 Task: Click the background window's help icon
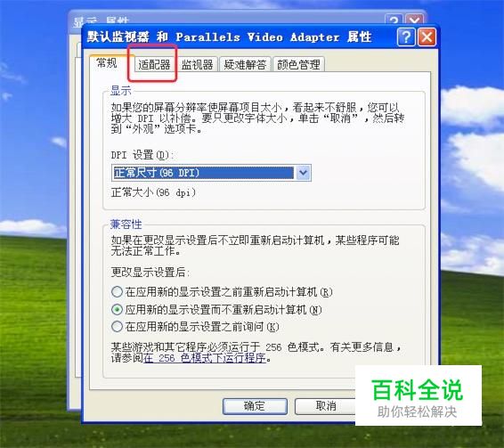[x=393, y=20]
